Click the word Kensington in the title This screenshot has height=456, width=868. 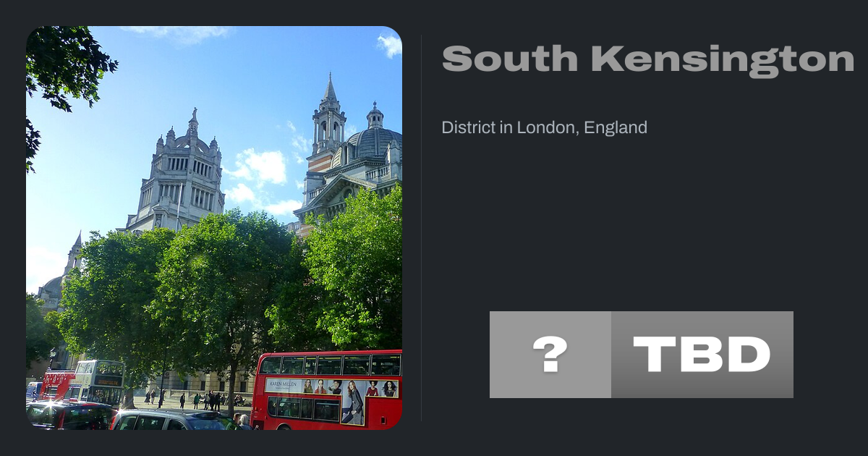(x=723, y=59)
